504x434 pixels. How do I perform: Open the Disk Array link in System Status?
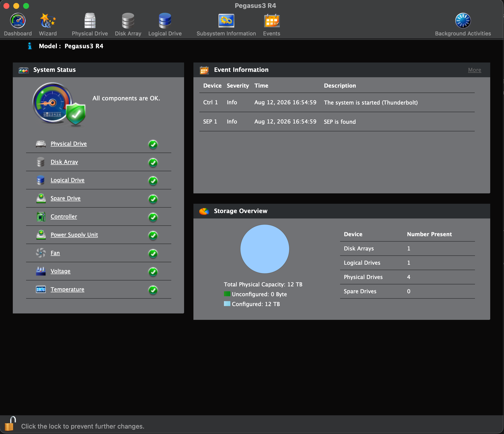(x=64, y=162)
